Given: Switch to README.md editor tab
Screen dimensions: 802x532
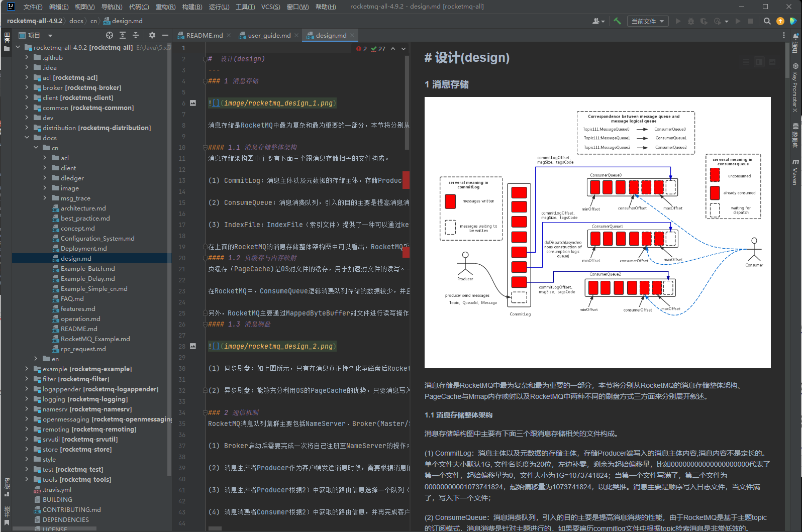Looking at the screenshot, I should pos(204,35).
